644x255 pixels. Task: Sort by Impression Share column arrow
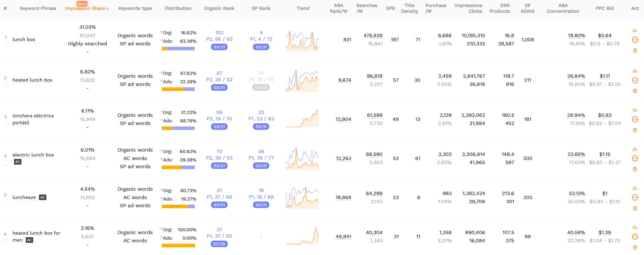107,8
